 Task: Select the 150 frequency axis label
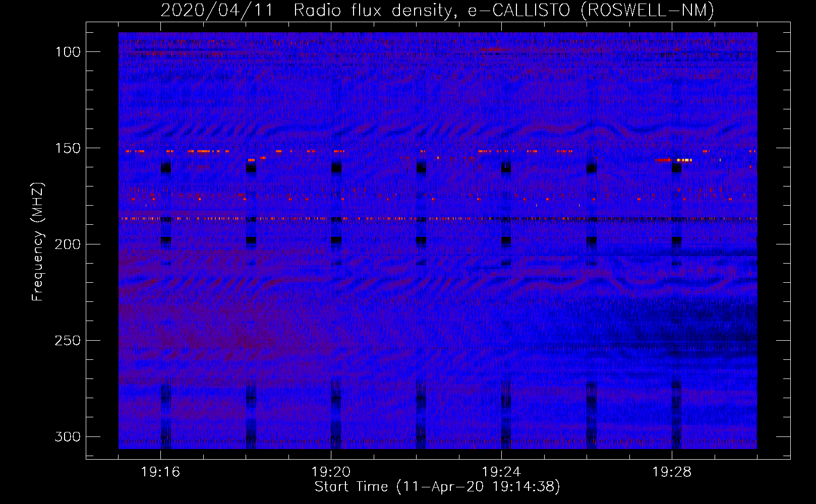[x=67, y=148]
